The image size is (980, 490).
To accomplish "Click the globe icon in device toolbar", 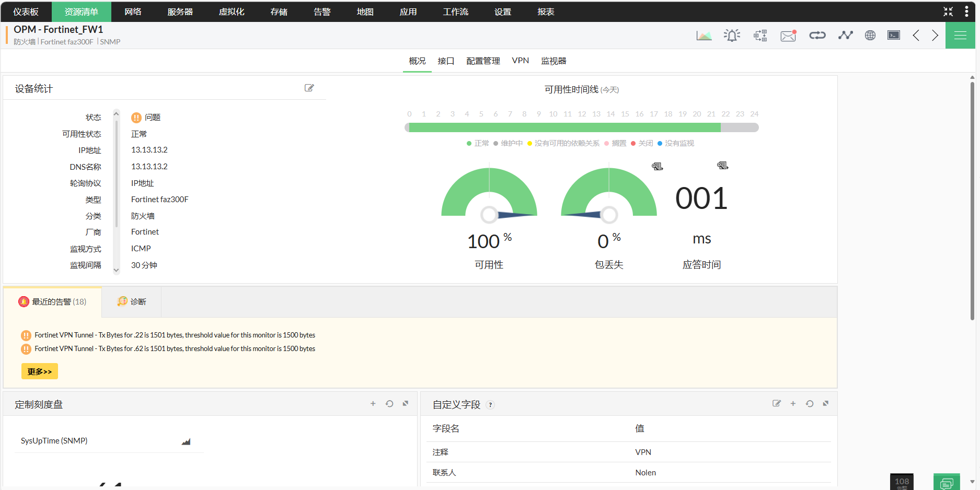I will tap(870, 36).
